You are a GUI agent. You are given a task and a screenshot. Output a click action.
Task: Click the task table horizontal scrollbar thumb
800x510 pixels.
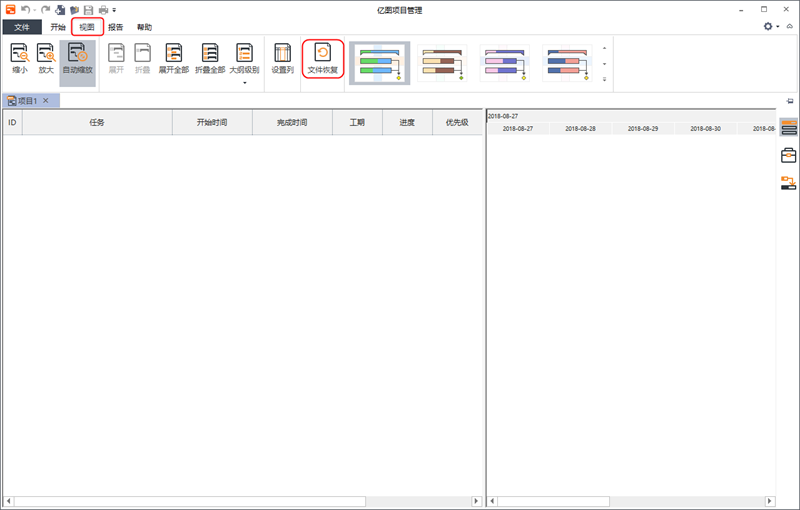189,501
